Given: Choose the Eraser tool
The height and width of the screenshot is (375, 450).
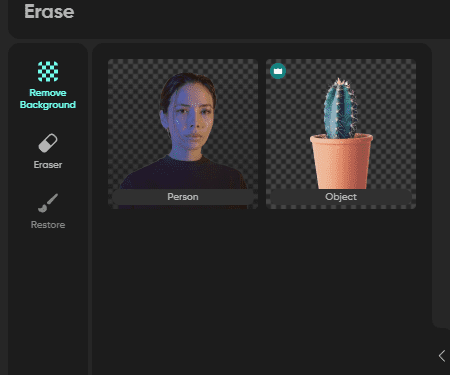Looking at the screenshot, I should coord(48,151).
